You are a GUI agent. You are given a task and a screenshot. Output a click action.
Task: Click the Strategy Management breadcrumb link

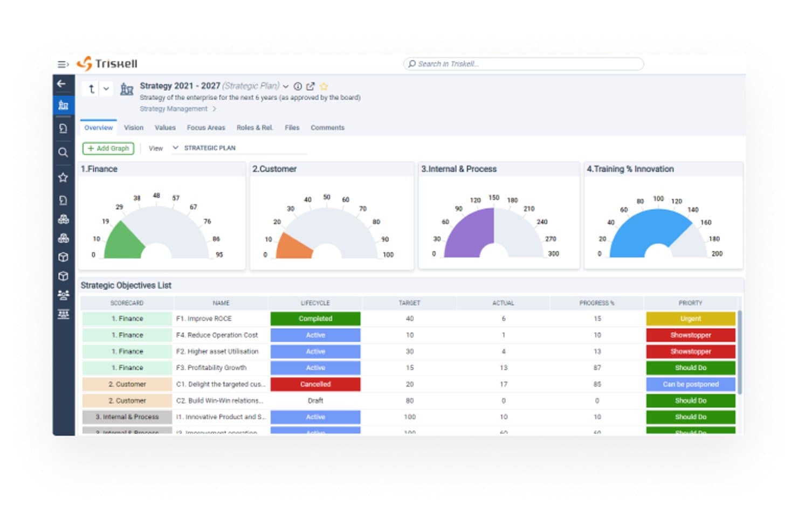[x=173, y=109]
